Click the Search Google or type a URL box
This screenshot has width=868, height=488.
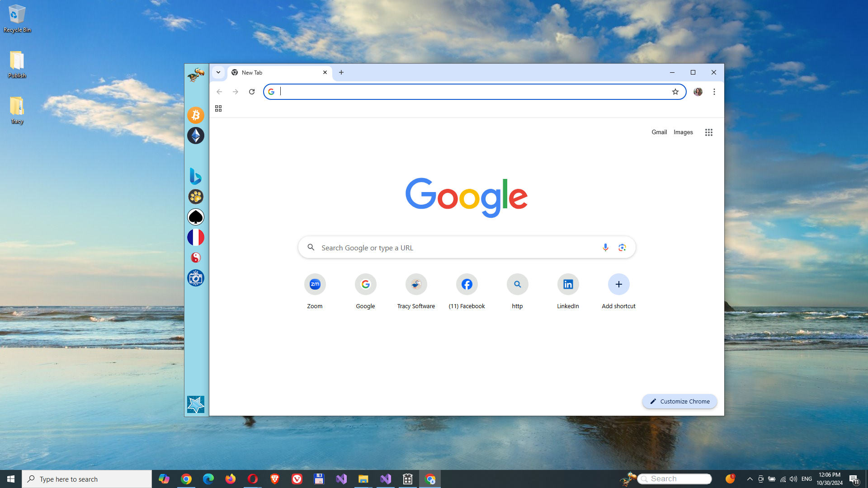(x=467, y=248)
